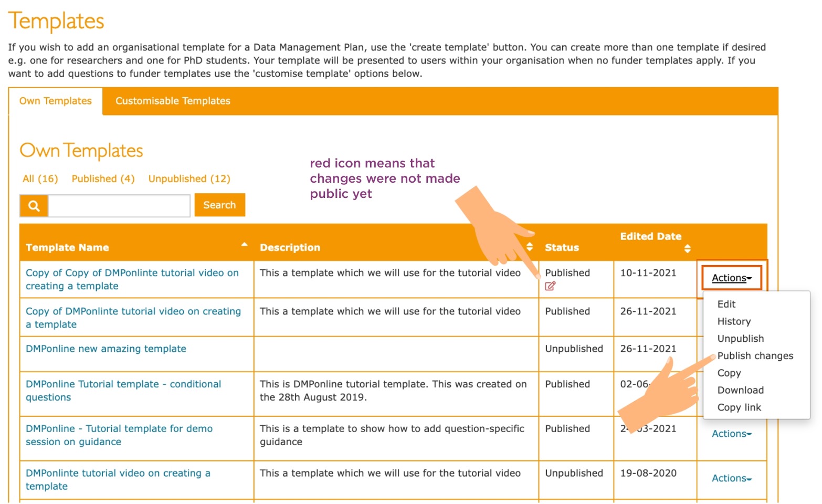The image size is (822, 504).
Task: Click the red pending-changes edit icon
Action: coord(550,286)
